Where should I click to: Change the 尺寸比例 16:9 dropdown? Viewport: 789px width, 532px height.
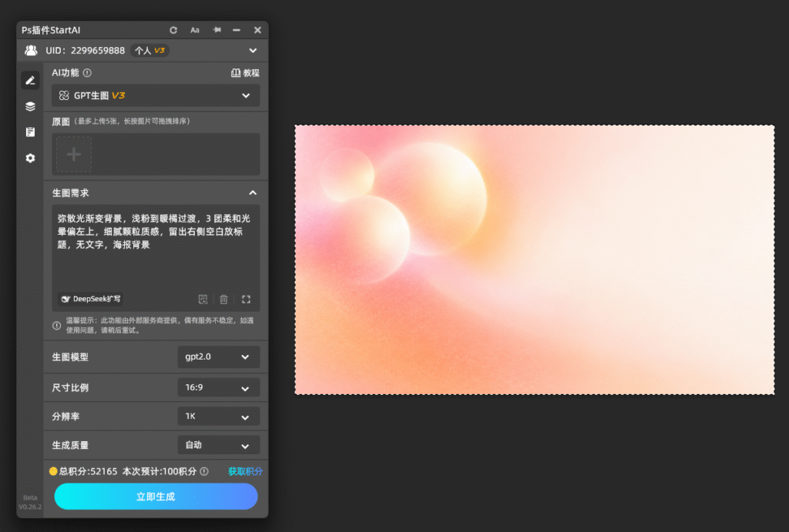[x=218, y=388]
